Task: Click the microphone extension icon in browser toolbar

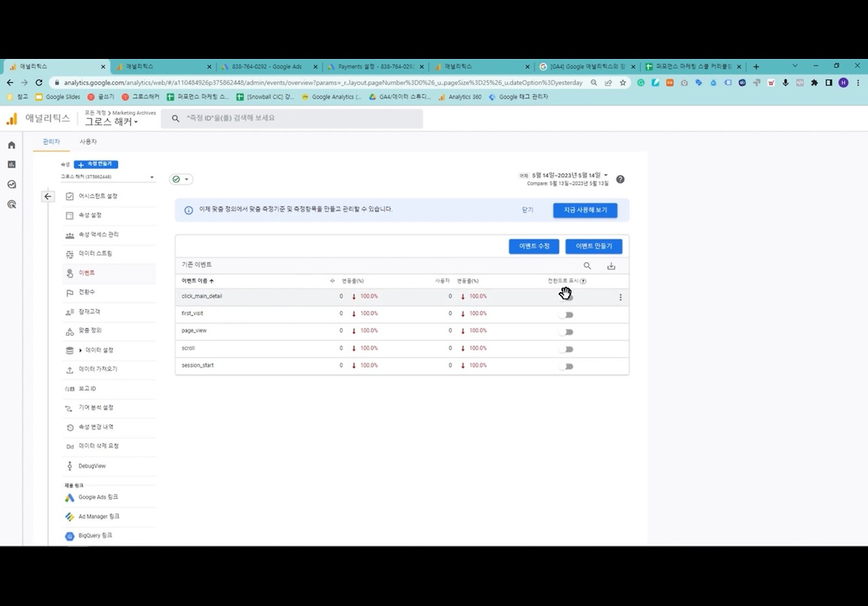Action: [x=785, y=83]
